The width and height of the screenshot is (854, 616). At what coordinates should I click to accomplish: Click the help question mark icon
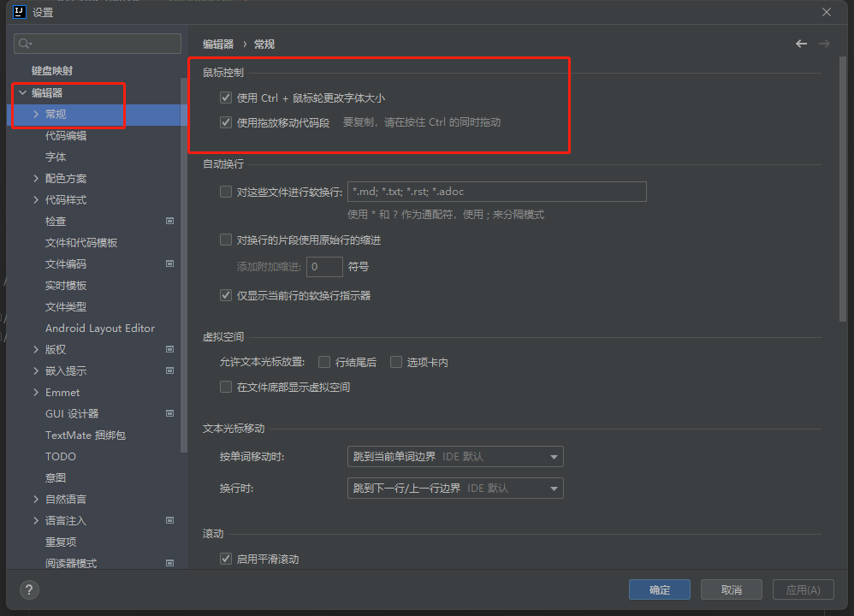tap(29, 589)
